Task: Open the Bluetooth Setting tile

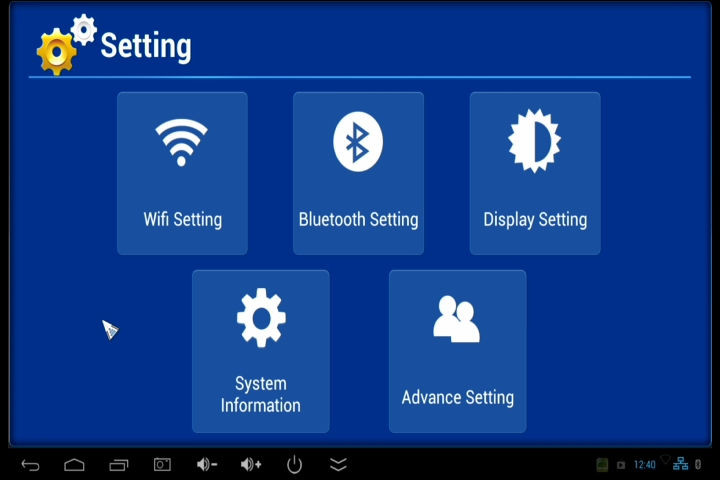Action: click(x=358, y=173)
